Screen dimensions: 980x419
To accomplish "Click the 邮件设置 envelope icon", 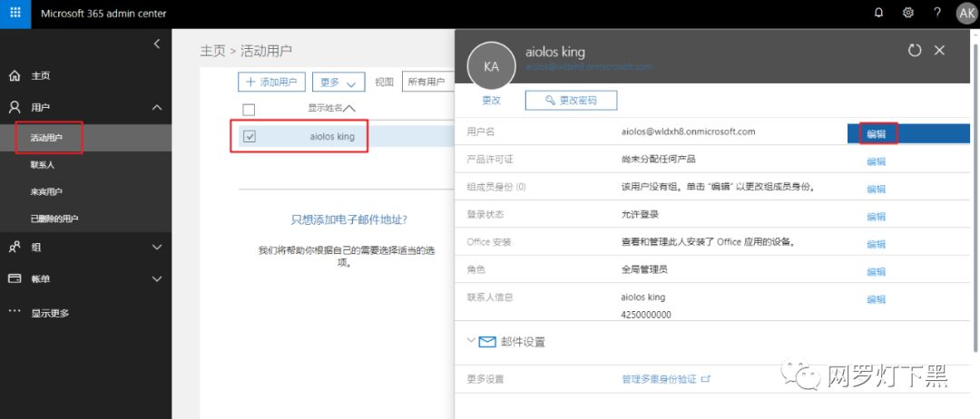I will 487,342.
